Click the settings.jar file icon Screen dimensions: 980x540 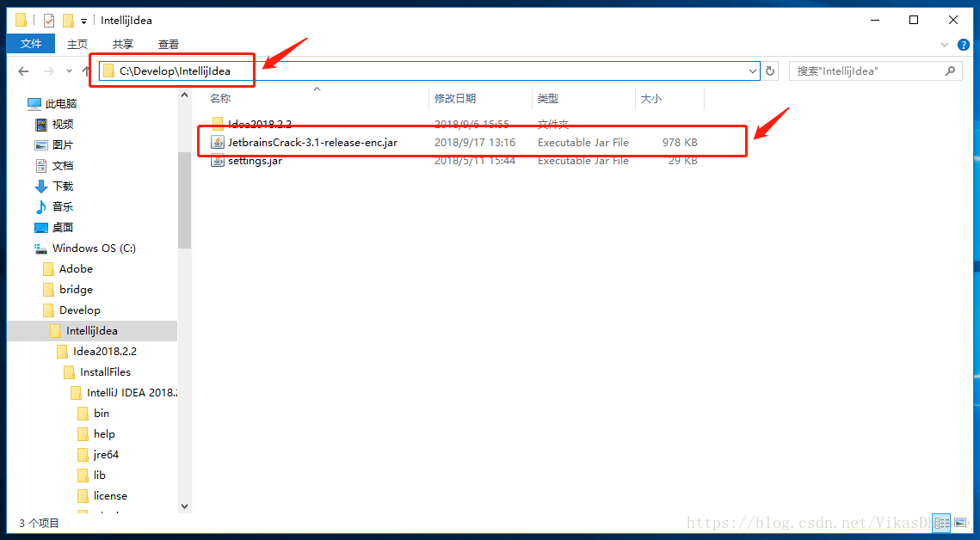(218, 161)
